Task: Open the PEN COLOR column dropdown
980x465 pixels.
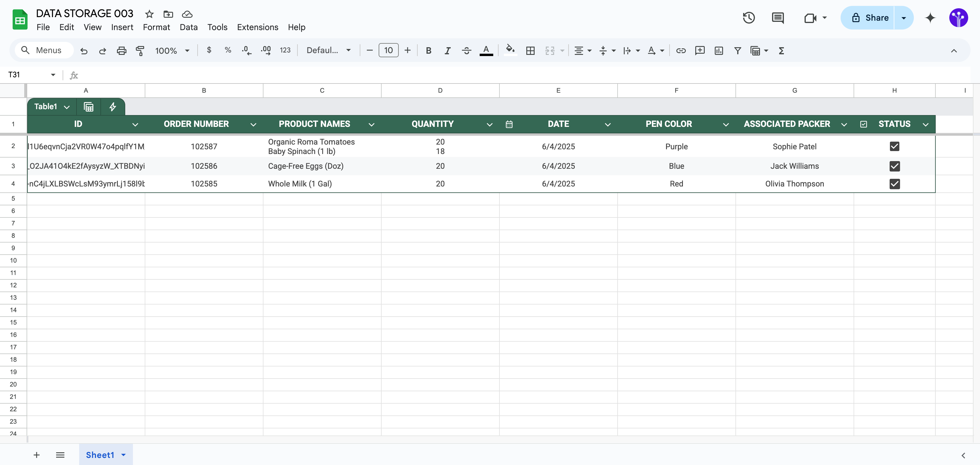Action: (x=726, y=125)
